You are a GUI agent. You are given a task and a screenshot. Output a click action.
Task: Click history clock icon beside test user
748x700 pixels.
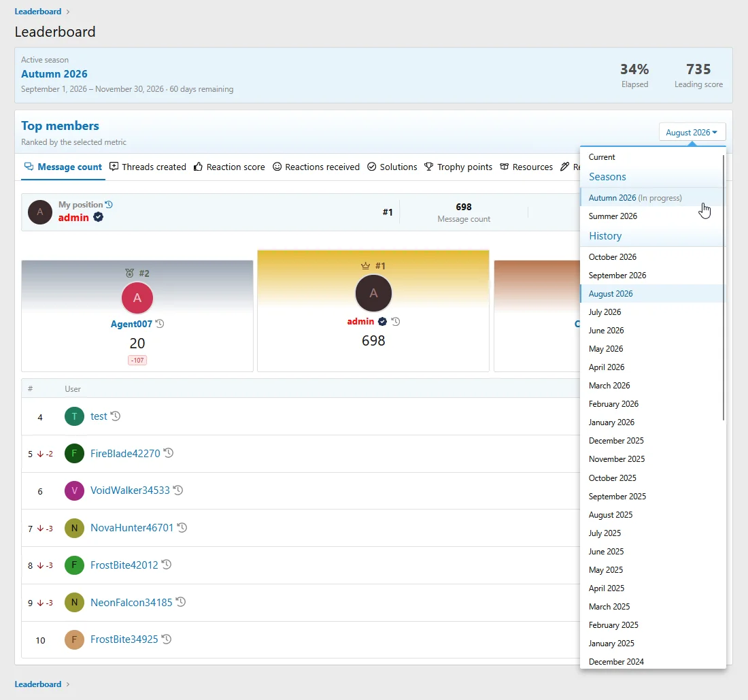116,416
